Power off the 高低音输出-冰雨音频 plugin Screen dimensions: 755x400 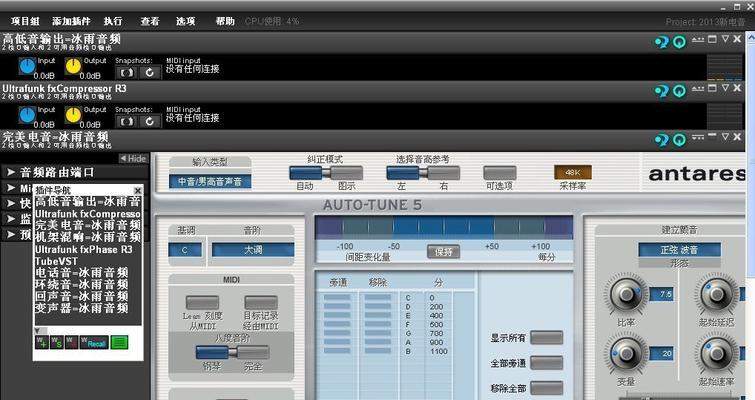point(679,42)
